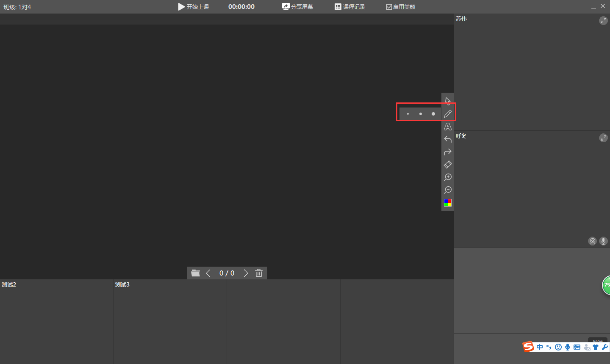The image size is (610, 364).
Task: Click 分享屏幕 to share screen
Action: [298, 7]
